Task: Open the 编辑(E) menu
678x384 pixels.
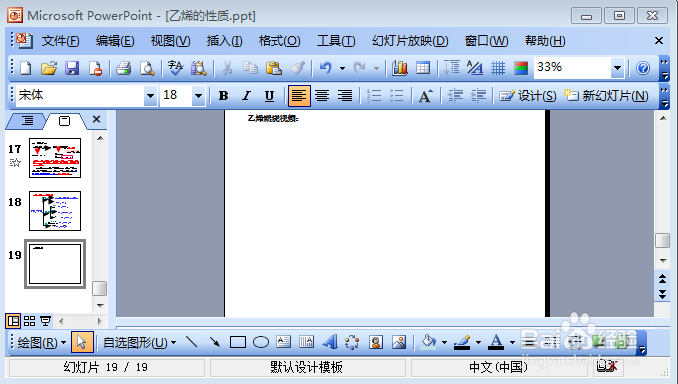Action: pos(115,41)
